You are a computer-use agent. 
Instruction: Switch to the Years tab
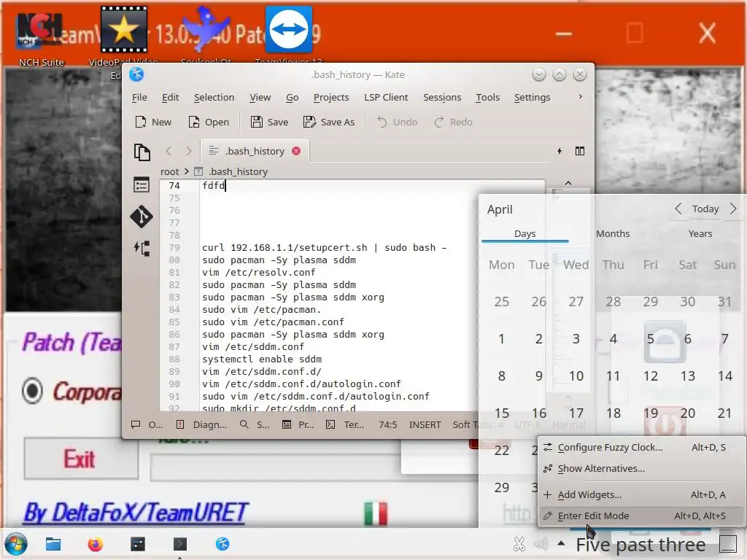(x=700, y=233)
